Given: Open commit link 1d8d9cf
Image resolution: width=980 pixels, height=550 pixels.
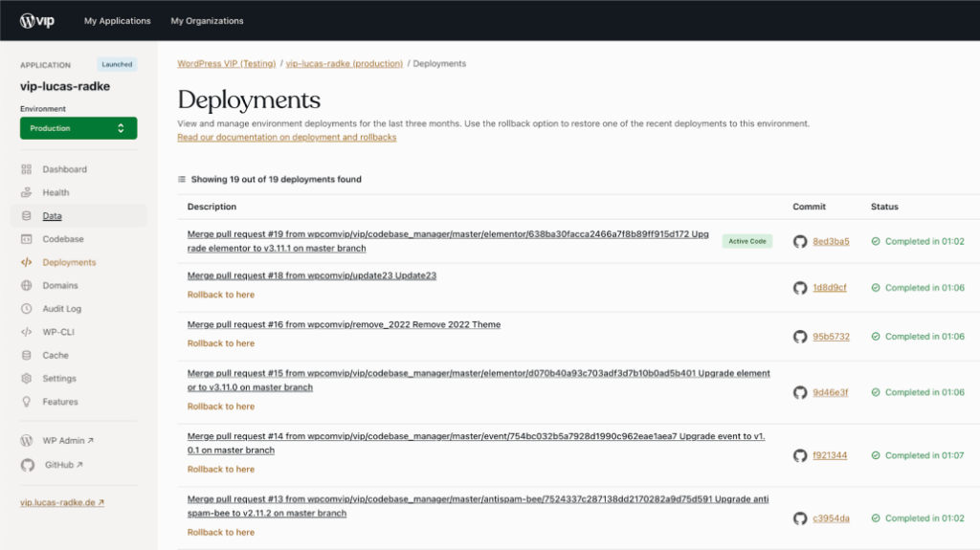Looking at the screenshot, I should pos(830,288).
